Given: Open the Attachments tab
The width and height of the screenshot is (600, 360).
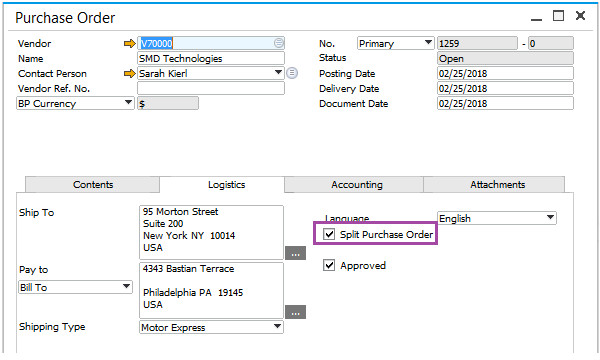Looking at the screenshot, I should [497, 185].
